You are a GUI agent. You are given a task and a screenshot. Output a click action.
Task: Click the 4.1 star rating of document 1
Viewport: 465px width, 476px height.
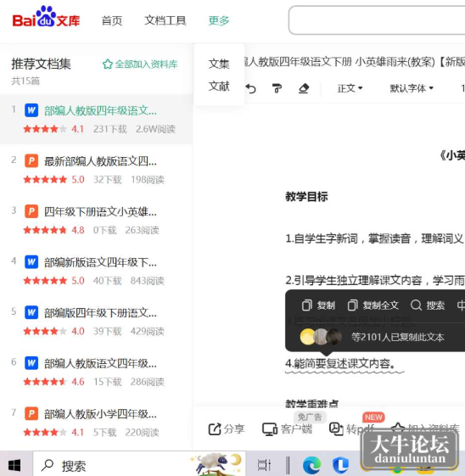point(53,129)
